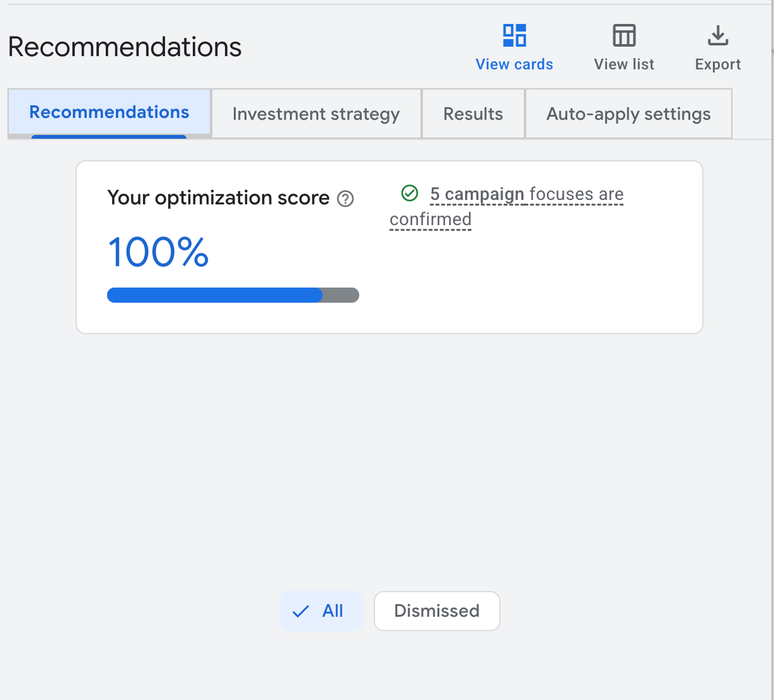Select the All filter chip
774x700 pixels.
click(x=321, y=611)
